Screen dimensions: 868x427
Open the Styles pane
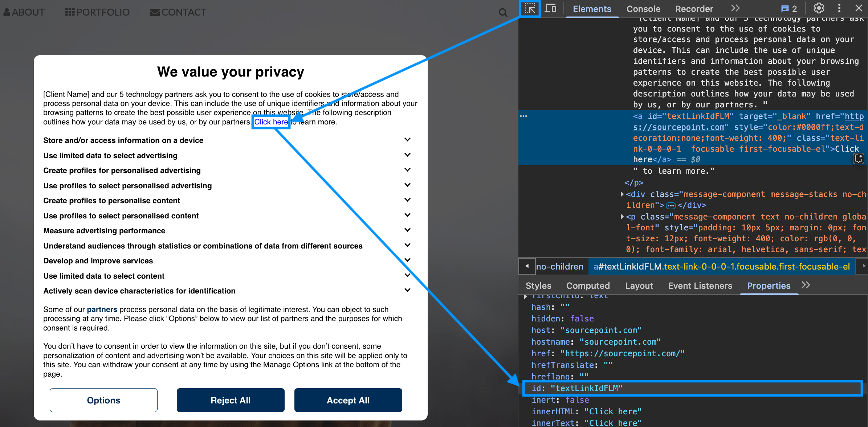[x=538, y=286]
